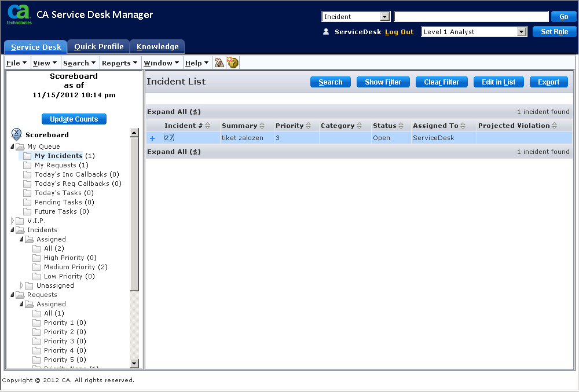Click the Show Filter button
579x392 pixels.
(383, 82)
